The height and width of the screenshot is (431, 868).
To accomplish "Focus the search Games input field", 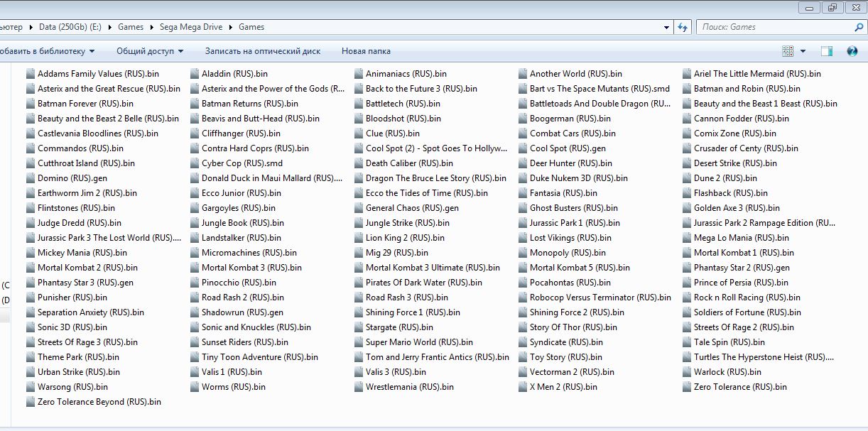I will pyautogui.click(x=774, y=27).
